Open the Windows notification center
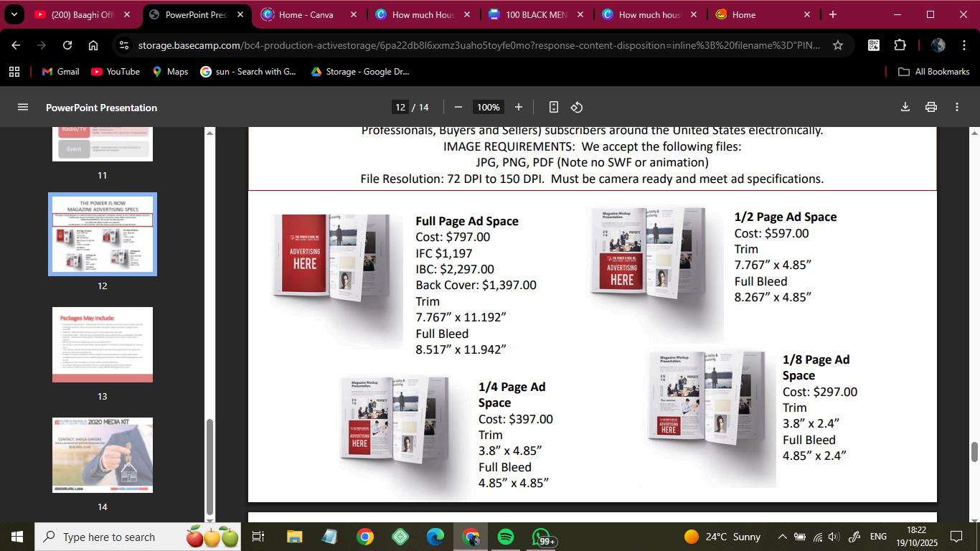This screenshot has height=551, width=980. pos(956,537)
